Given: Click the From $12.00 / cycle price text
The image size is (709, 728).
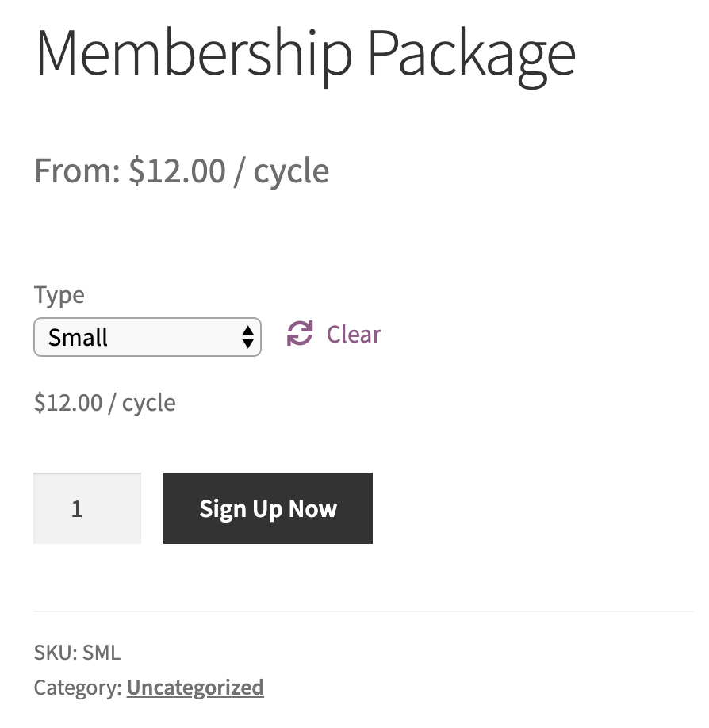Looking at the screenshot, I should (181, 170).
